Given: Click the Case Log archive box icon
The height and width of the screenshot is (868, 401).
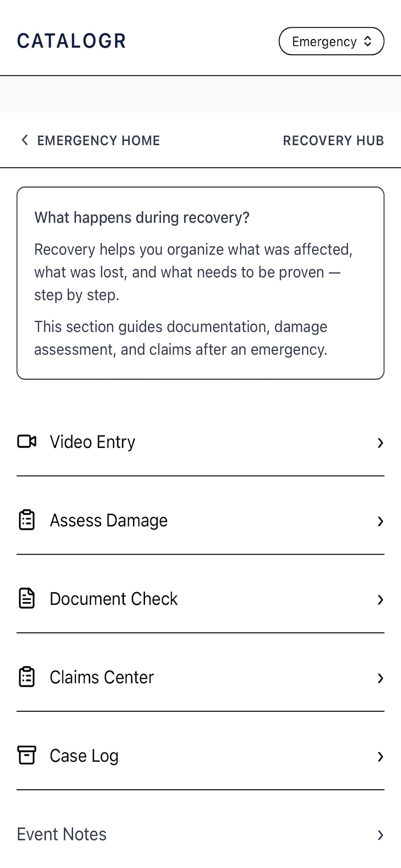Looking at the screenshot, I should (26, 755).
